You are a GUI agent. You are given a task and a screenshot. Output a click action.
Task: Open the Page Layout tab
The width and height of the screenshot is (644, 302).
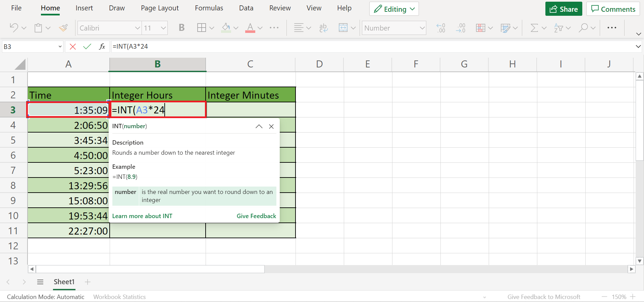coord(160,8)
